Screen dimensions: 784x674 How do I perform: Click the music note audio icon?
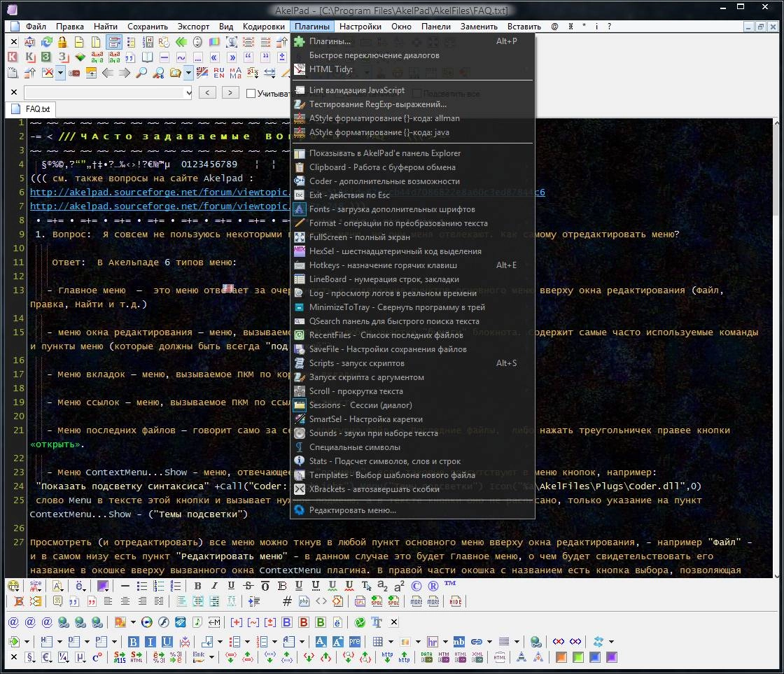pos(197,622)
